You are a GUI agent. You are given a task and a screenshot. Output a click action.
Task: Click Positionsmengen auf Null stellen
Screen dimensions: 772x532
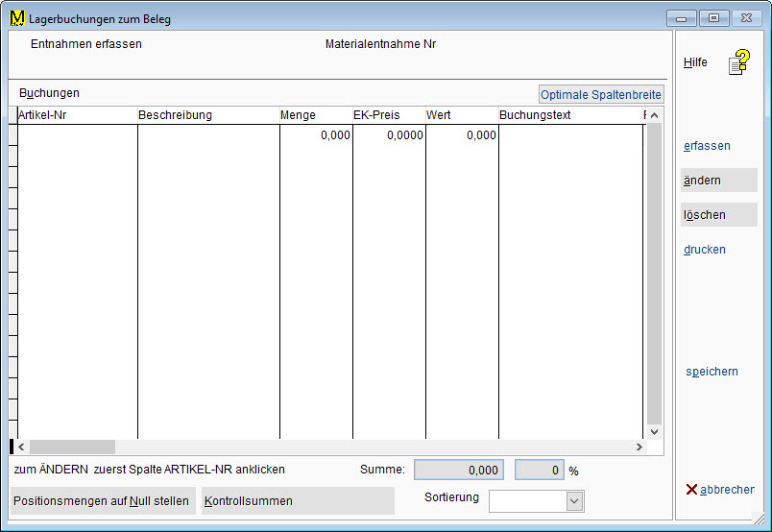102,501
